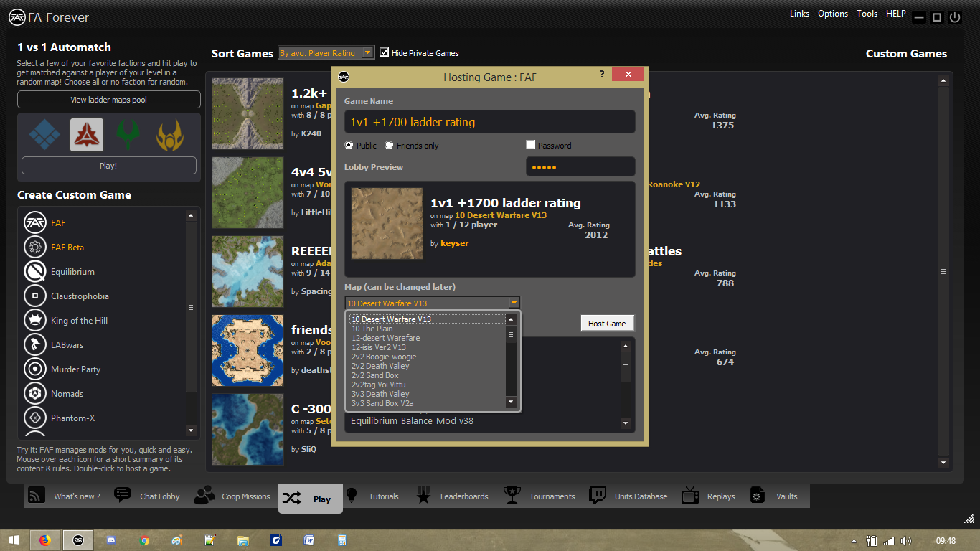Select the Seraphim faction icon
Image resolution: width=980 pixels, height=551 pixels.
[169, 135]
